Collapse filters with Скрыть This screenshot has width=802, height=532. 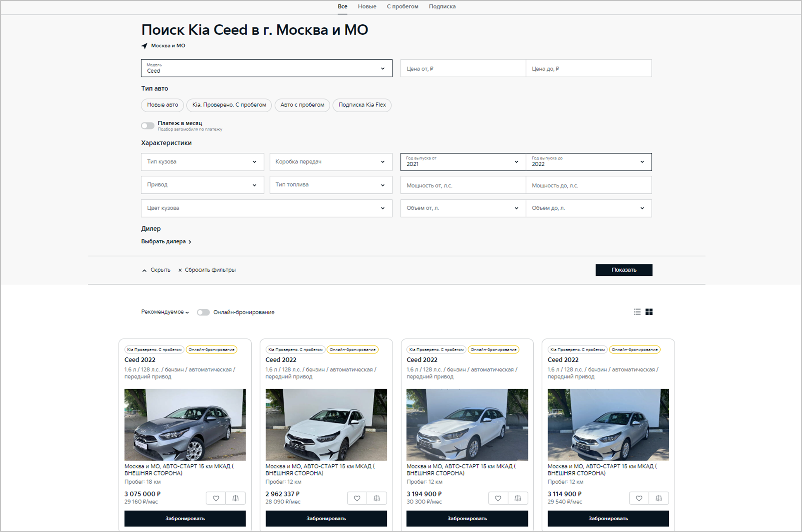click(156, 270)
